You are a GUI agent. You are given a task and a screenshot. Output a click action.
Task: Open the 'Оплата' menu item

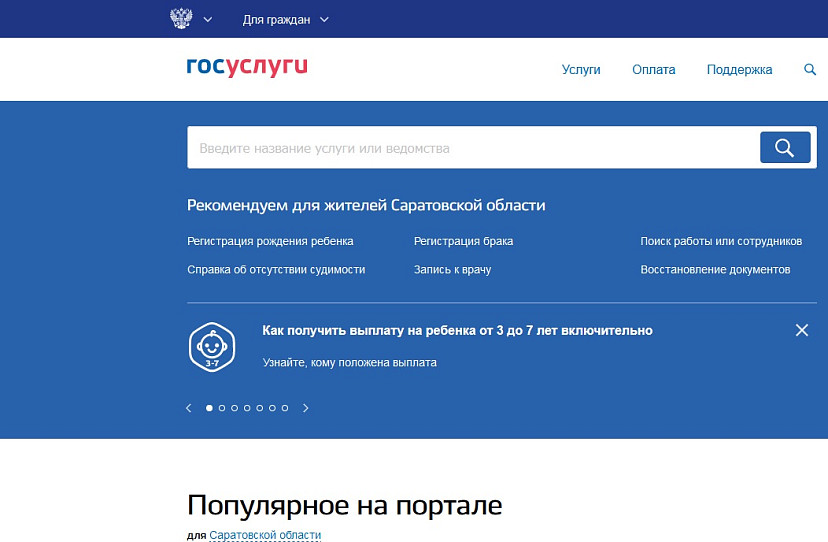(x=654, y=70)
